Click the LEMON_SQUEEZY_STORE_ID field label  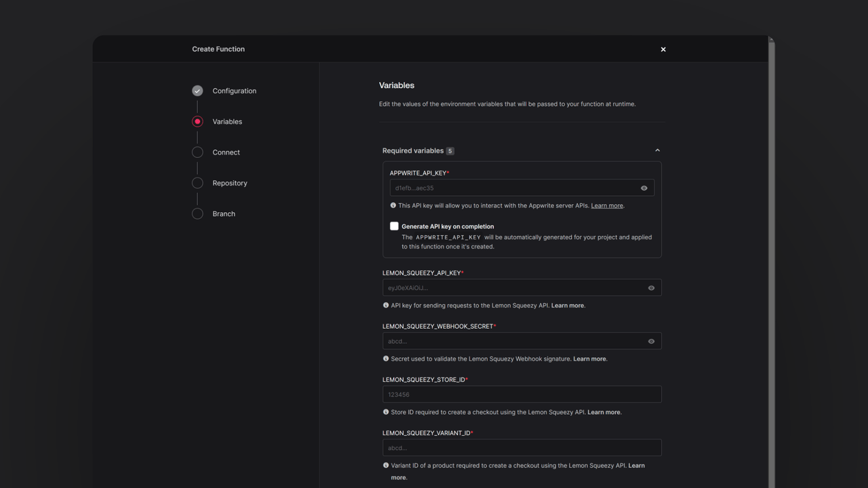(x=424, y=380)
